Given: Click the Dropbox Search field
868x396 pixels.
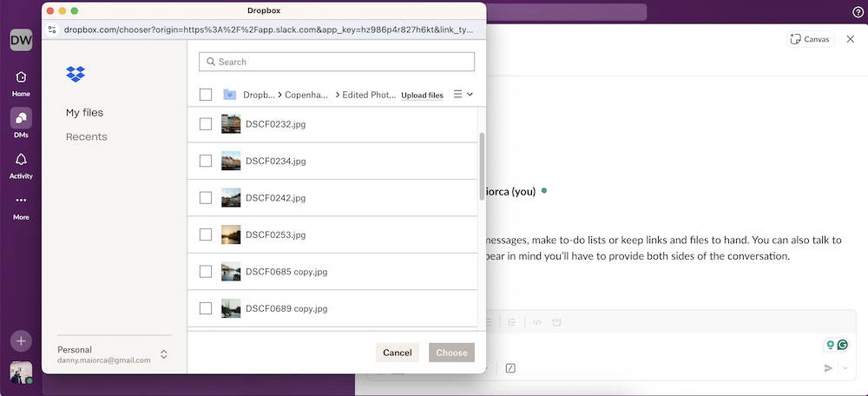Looking at the screenshot, I should point(337,62).
